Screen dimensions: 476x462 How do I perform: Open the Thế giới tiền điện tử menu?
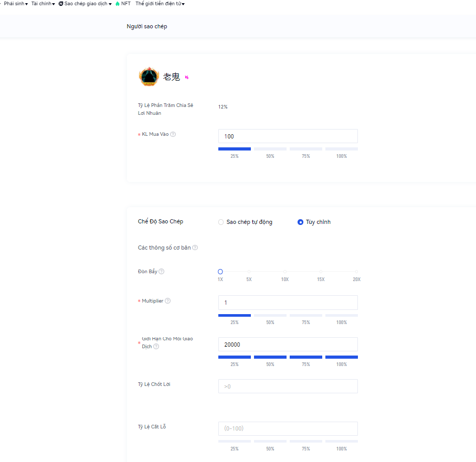160,4
